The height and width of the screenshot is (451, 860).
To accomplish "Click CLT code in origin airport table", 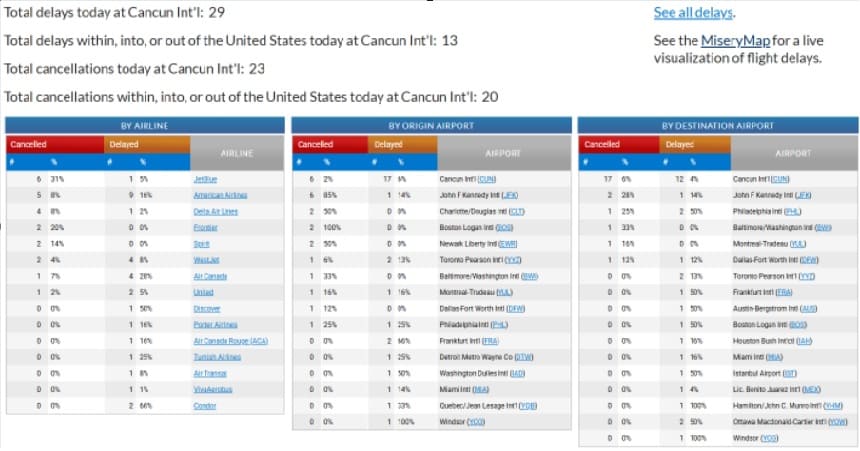I will tap(517, 211).
